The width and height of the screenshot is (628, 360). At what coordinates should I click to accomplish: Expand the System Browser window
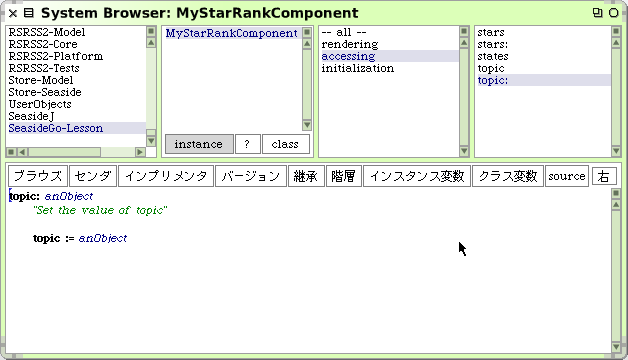[597, 13]
